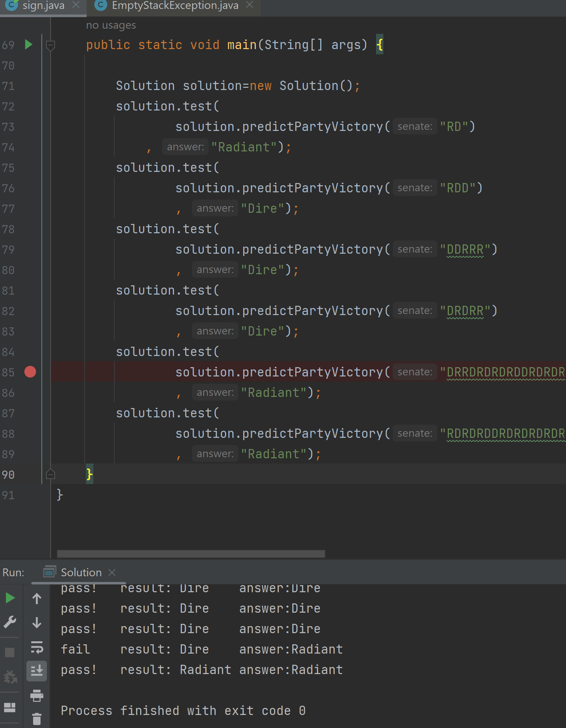Click the horizontal editor scrollbar
566x728 pixels.
pyautogui.click(x=191, y=554)
